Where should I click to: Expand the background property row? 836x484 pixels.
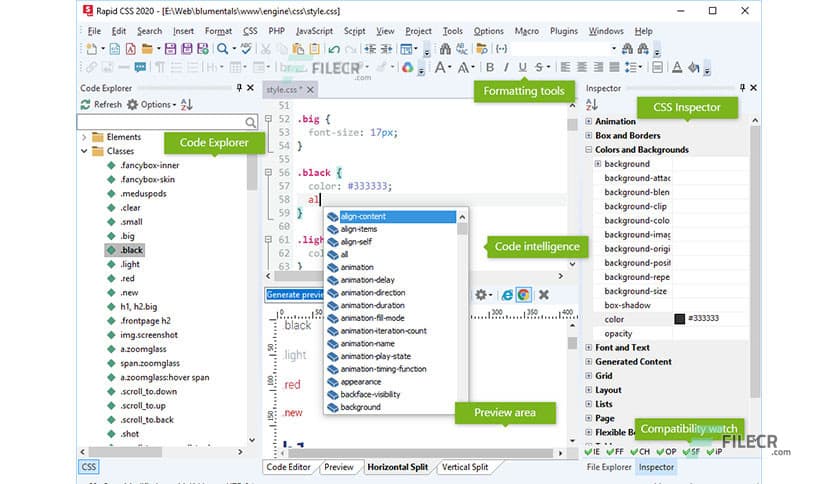598,164
